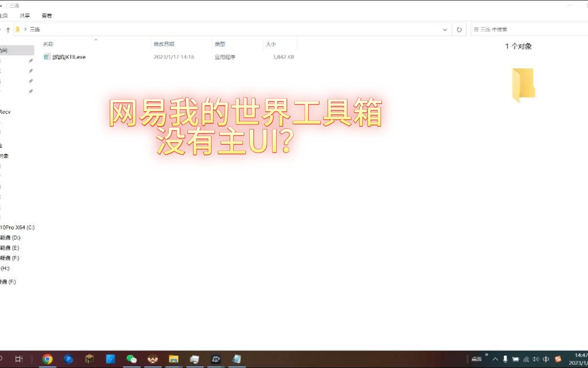Click the breadcrumb chevron before 三连
588x368 pixels.
tap(25, 29)
